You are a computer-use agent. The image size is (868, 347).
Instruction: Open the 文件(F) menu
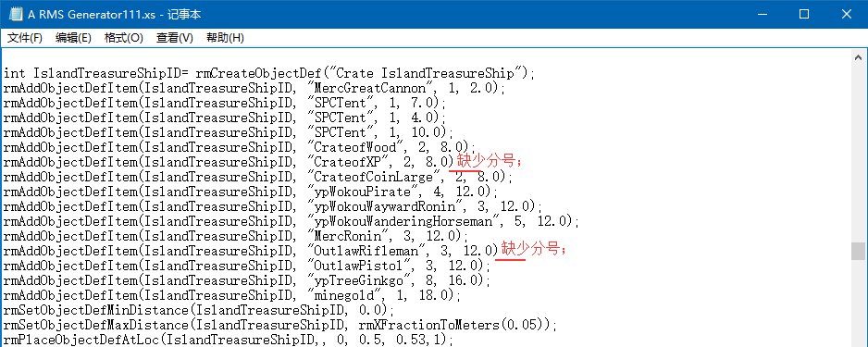click(25, 38)
